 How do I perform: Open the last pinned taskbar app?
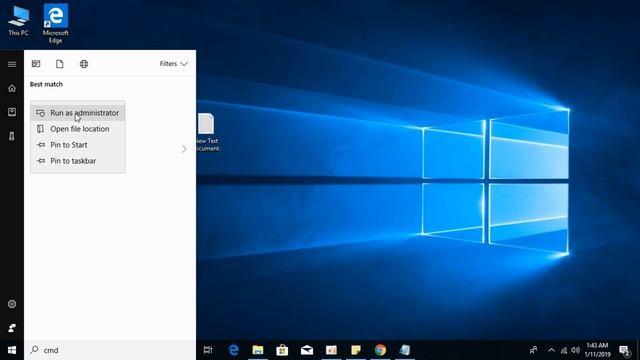click(x=404, y=350)
